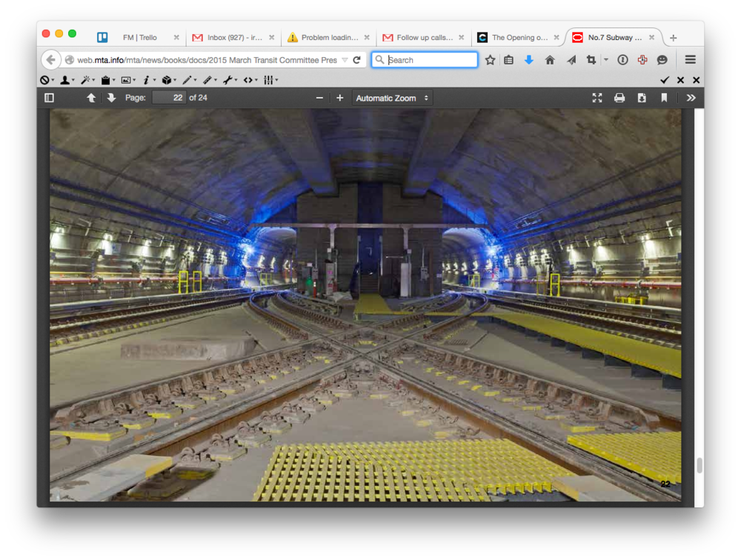Image resolution: width=741 pixels, height=560 pixels.
Task: Select the Web Developer wrench tools icon
Action: [229, 79]
